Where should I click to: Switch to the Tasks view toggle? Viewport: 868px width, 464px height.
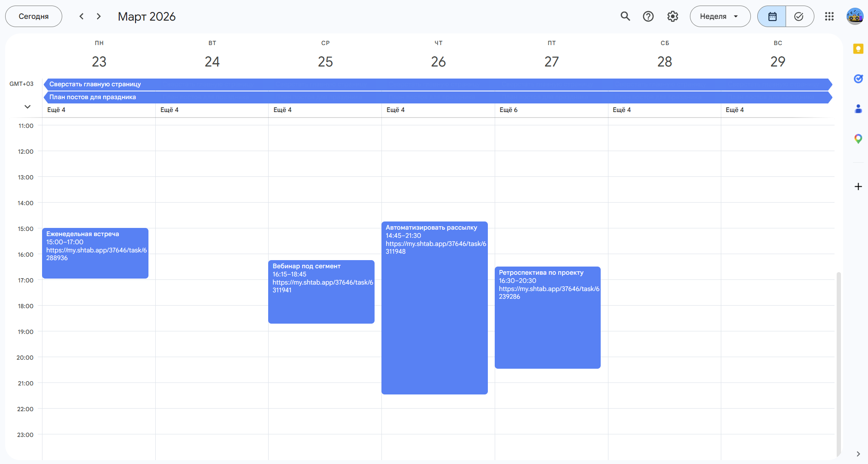tap(798, 16)
